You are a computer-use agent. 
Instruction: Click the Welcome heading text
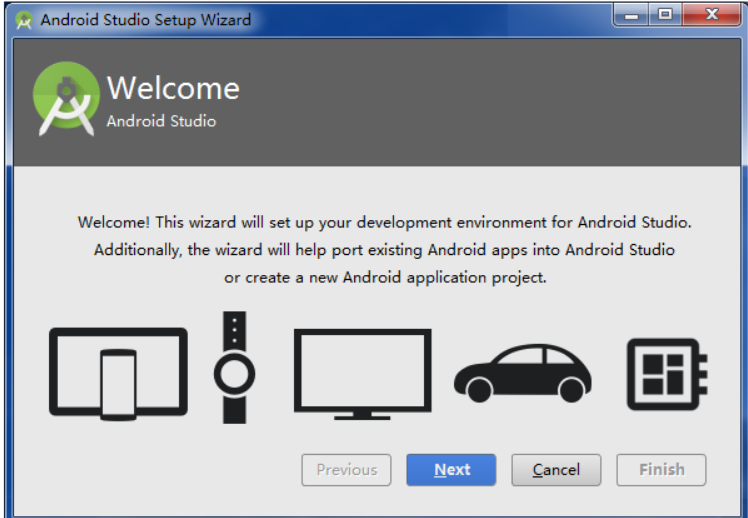point(173,88)
